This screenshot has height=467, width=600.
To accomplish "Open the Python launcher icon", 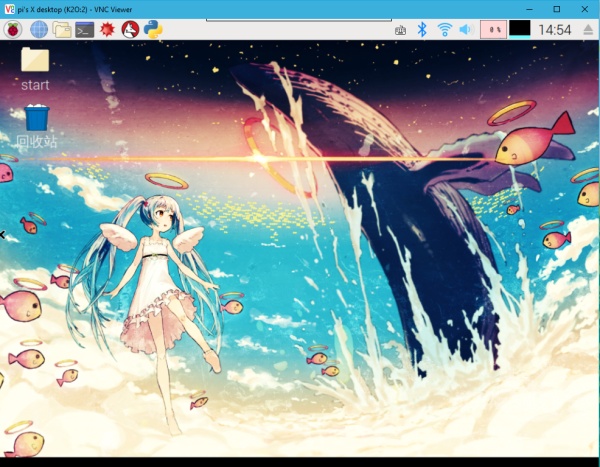I will (x=153, y=29).
